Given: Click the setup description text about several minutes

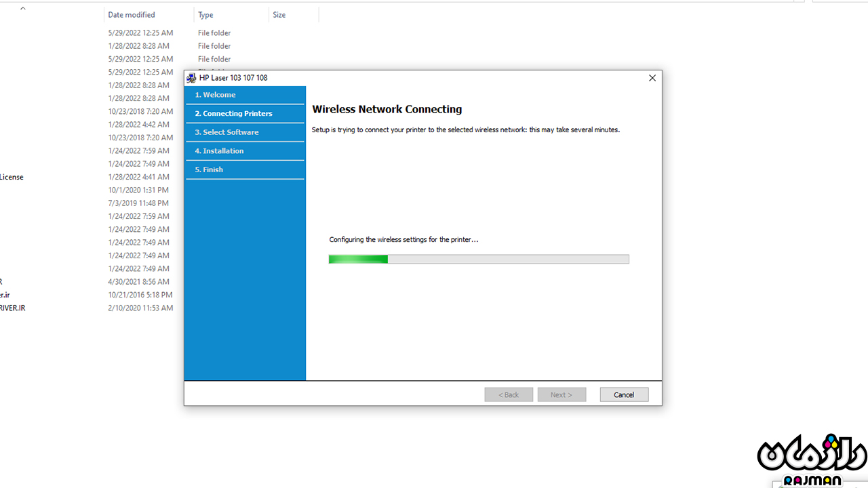Looking at the screenshot, I should point(466,129).
